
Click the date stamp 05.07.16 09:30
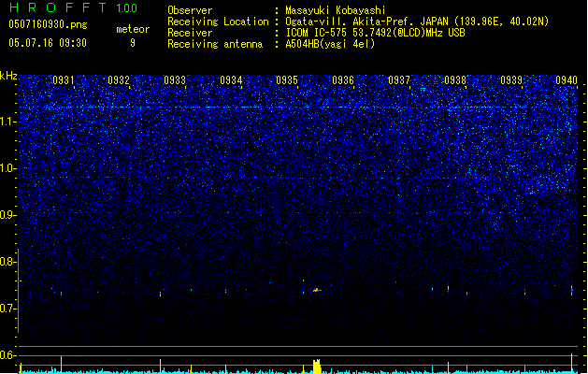click(48, 43)
